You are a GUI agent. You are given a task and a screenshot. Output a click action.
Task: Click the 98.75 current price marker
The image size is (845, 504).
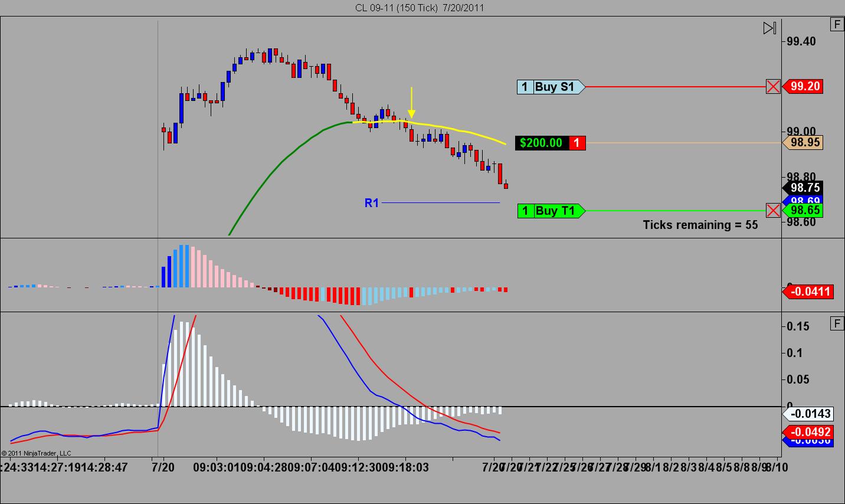[803, 187]
